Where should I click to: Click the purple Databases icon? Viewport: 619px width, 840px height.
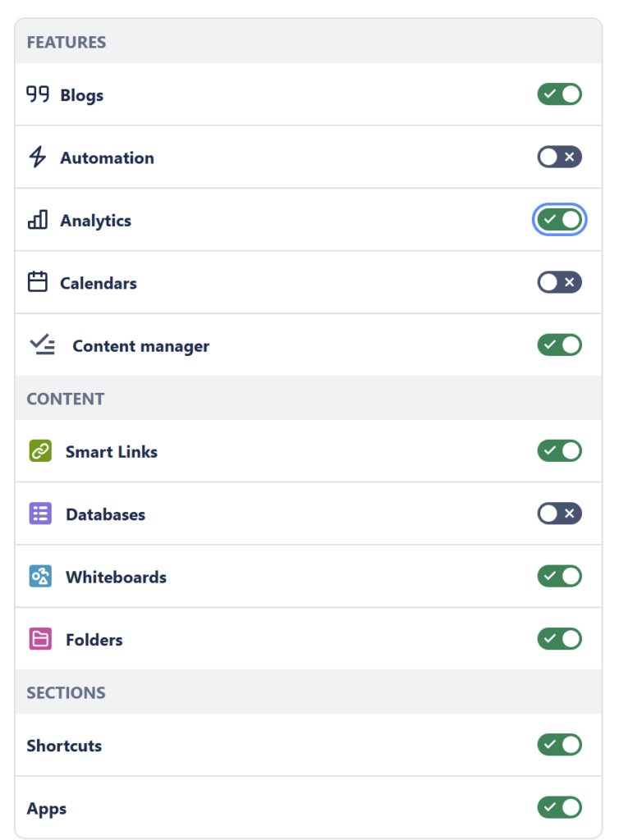[x=40, y=514]
